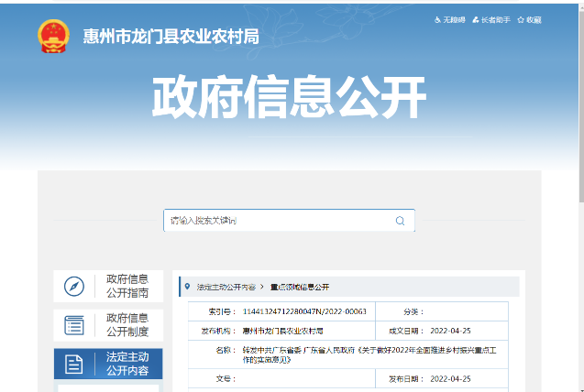This screenshot has height=392, width=584.
Task: Click the 长者助手 person icon
Action: (476, 20)
